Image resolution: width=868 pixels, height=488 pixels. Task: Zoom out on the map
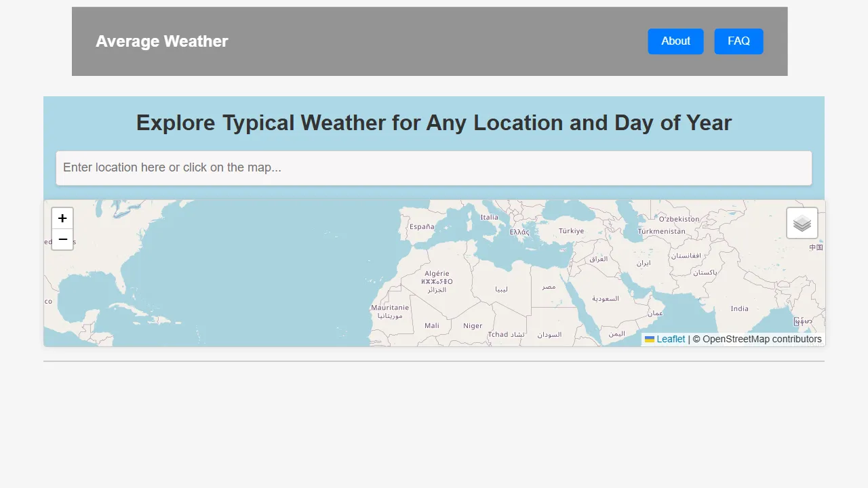(62, 239)
